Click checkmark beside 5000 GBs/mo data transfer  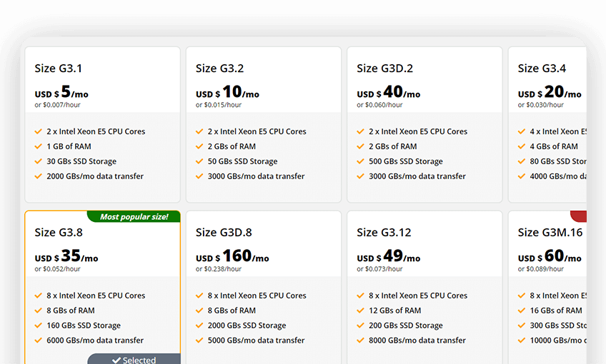[x=199, y=340]
